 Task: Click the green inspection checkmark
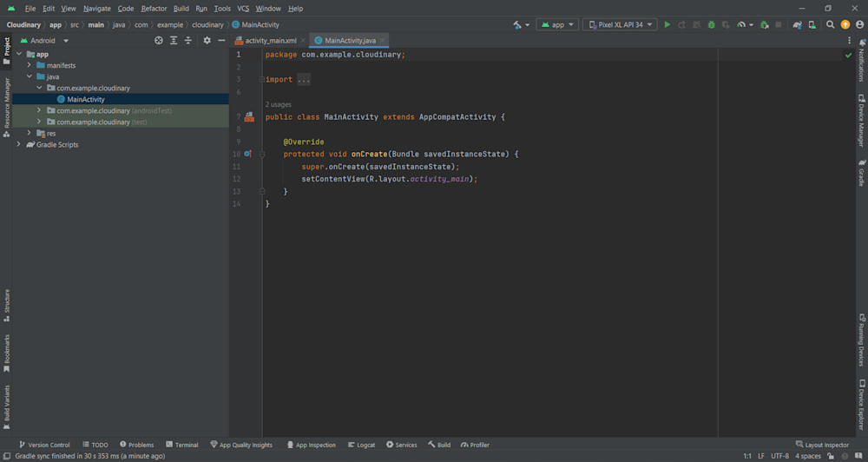pos(848,56)
